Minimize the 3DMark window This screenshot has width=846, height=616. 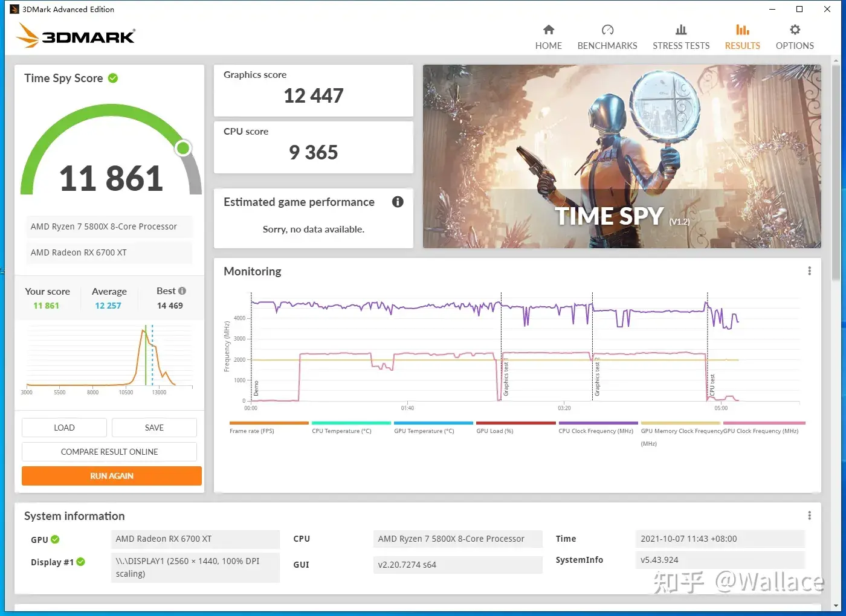pyautogui.click(x=772, y=9)
